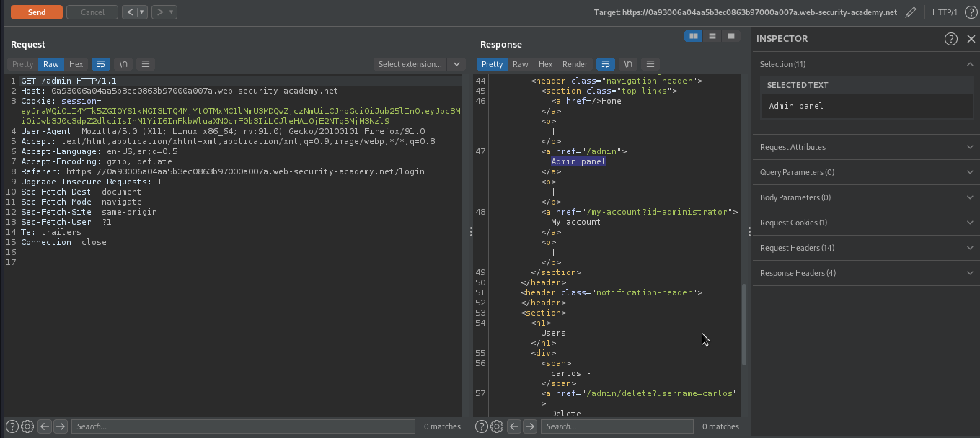Focus the Response search field
The width and height of the screenshot is (980, 438).
click(617, 426)
